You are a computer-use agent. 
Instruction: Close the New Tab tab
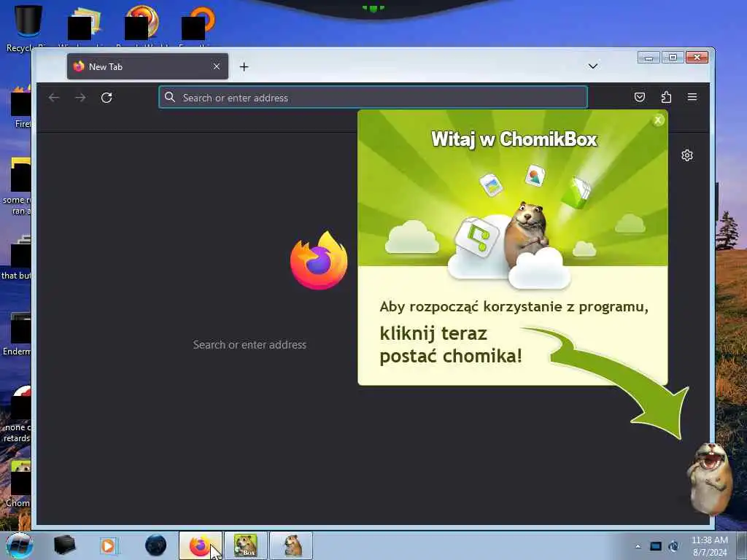pos(216,66)
